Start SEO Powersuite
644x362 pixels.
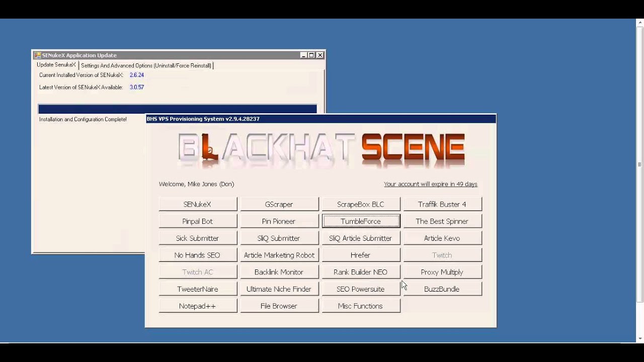[361, 289]
